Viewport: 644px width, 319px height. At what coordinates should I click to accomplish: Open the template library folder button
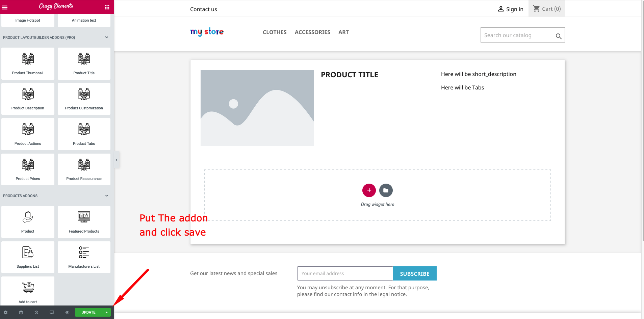pos(386,190)
